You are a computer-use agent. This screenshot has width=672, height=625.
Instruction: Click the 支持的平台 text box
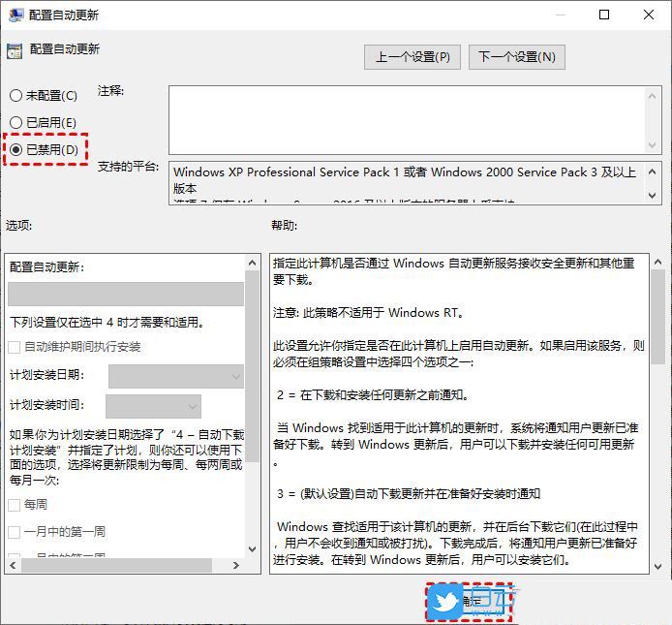coord(407,183)
